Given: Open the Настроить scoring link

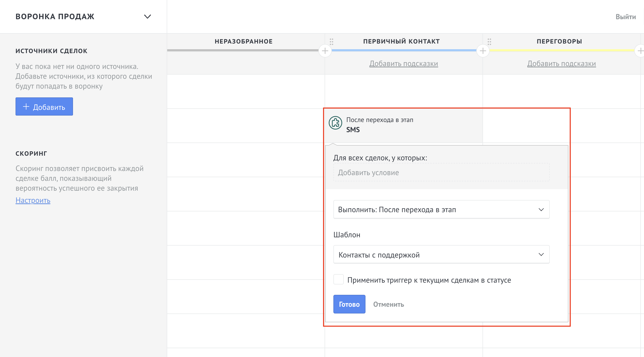Looking at the screenshot, I should pyautogui.click(x=33, y=200).
